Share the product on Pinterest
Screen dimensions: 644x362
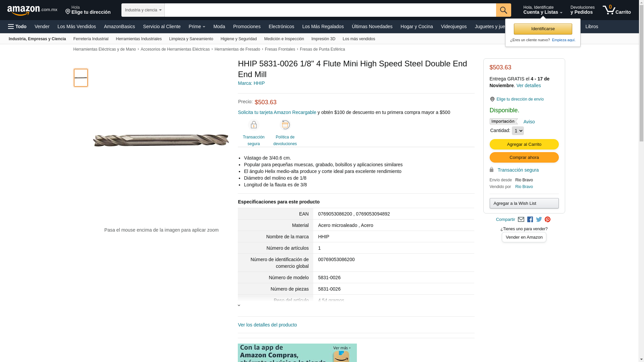(x=548, y=220)
